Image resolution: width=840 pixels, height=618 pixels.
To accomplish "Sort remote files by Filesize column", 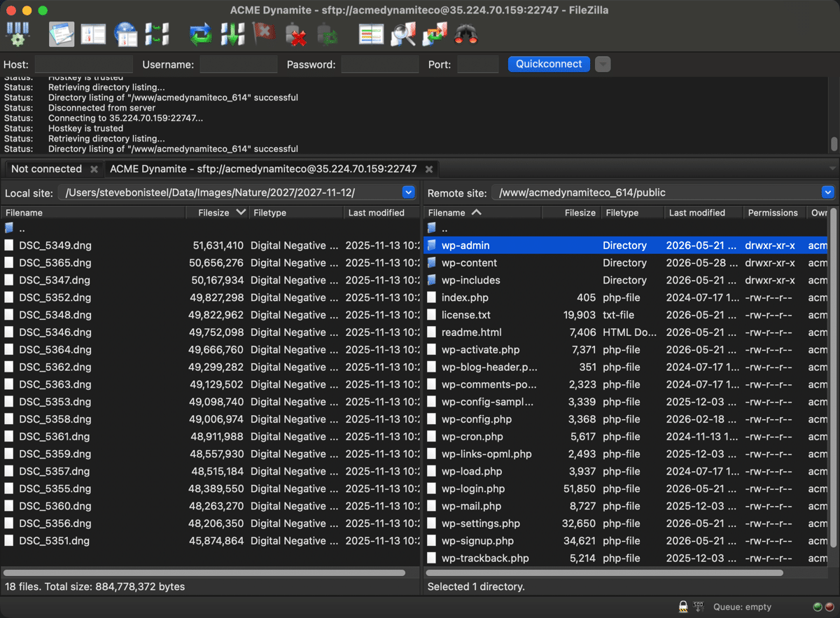I will pos(571,213).
